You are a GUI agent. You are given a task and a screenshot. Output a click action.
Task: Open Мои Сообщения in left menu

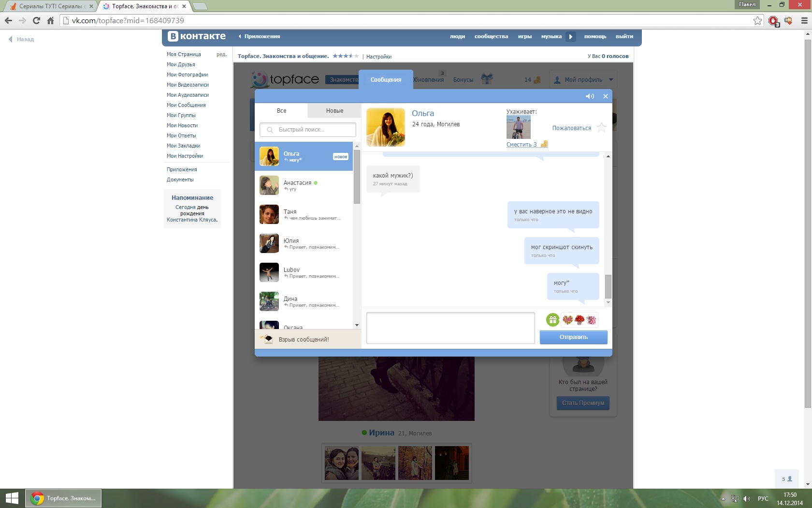tap(186, 105)
